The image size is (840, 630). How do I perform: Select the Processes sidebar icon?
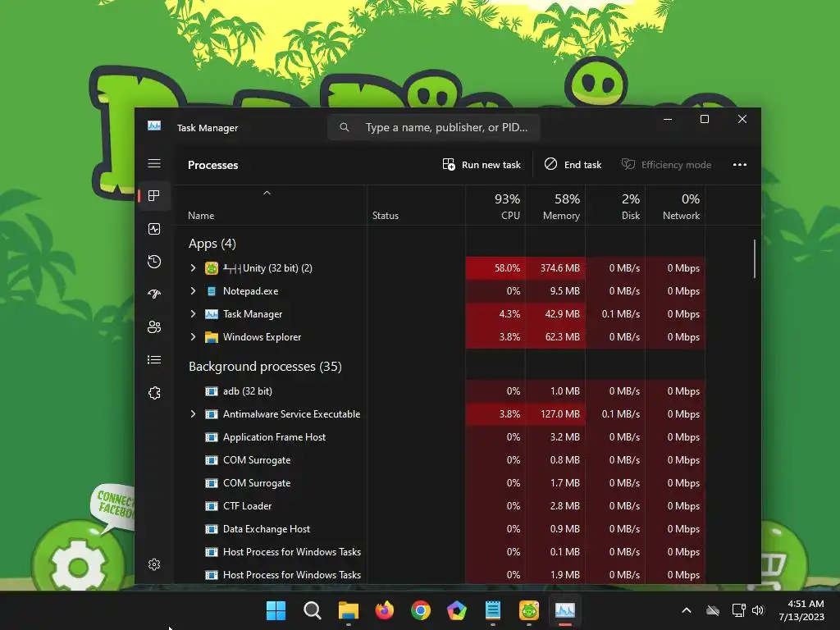tap(154, 196)
